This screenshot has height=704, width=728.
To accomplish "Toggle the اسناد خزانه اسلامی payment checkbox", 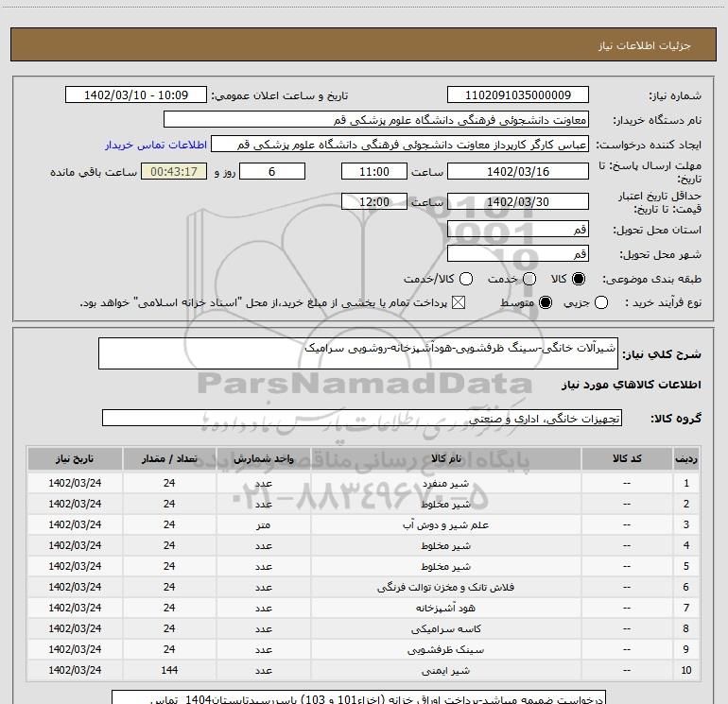I will (459, 302).
